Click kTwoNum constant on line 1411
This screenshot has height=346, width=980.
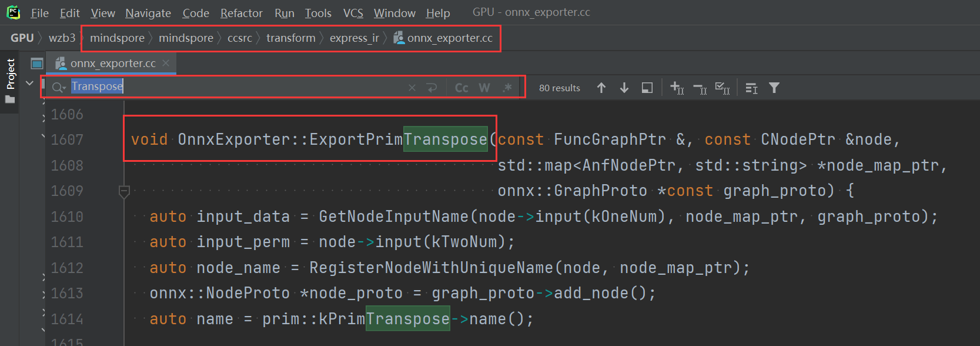(464, 242)
